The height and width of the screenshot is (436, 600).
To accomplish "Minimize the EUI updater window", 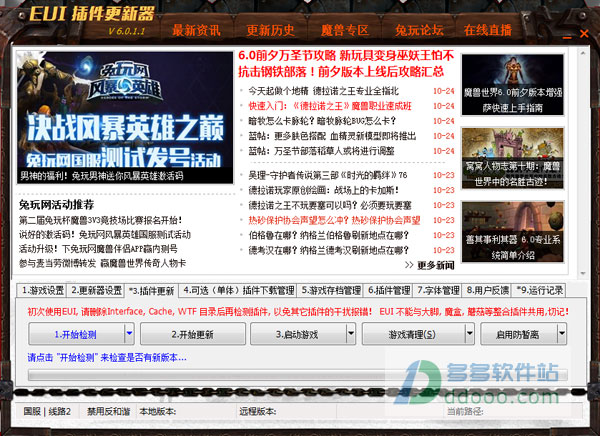I will [567, 37].
